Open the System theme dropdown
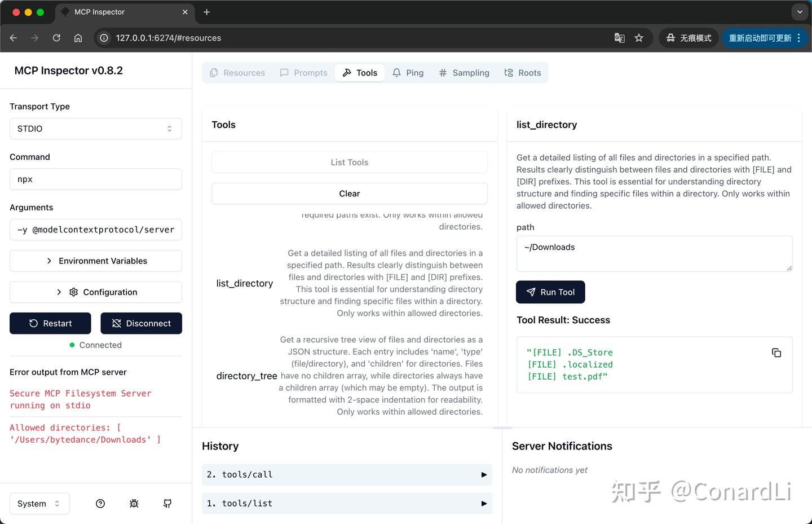This screenshot has height=524, width=812. tap(39, 504)
